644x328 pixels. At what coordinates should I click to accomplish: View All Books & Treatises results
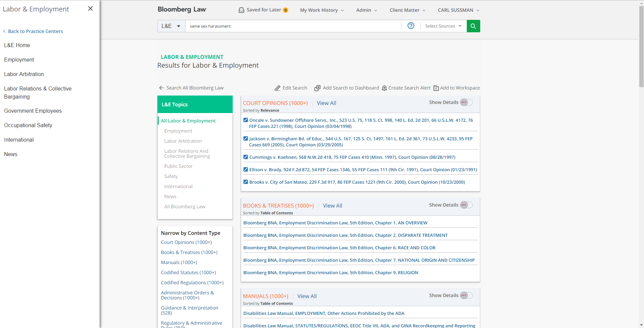(333, 206)
